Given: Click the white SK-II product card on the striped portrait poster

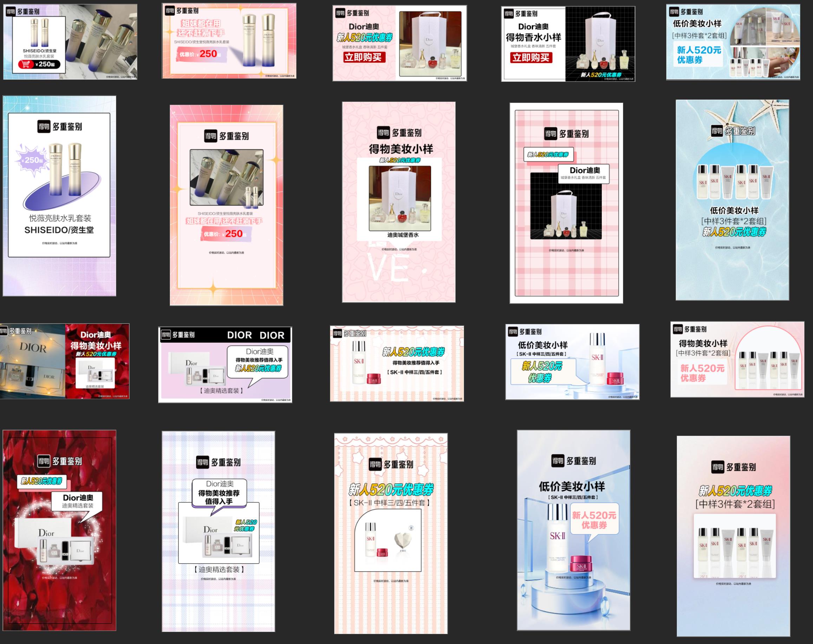Looking at the screenshot, I should tap(388, 540).
